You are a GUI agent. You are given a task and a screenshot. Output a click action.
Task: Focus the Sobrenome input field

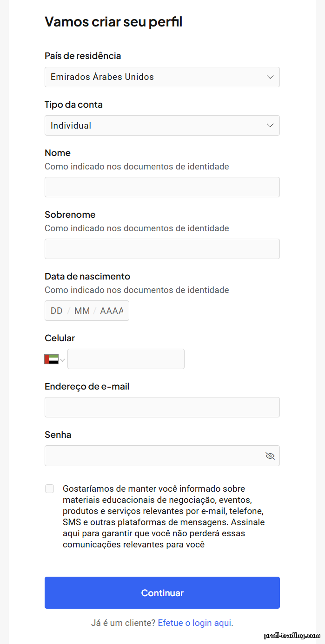[162, 249]
